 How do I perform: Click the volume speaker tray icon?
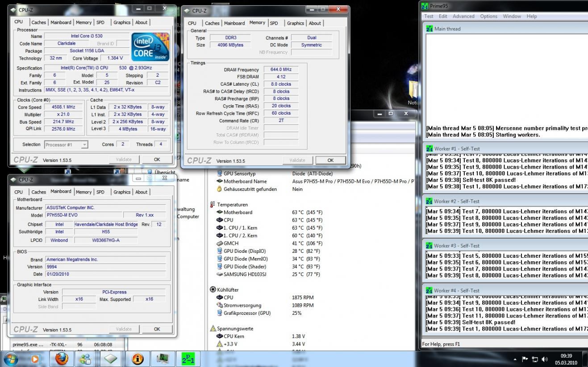click(544, 359)
